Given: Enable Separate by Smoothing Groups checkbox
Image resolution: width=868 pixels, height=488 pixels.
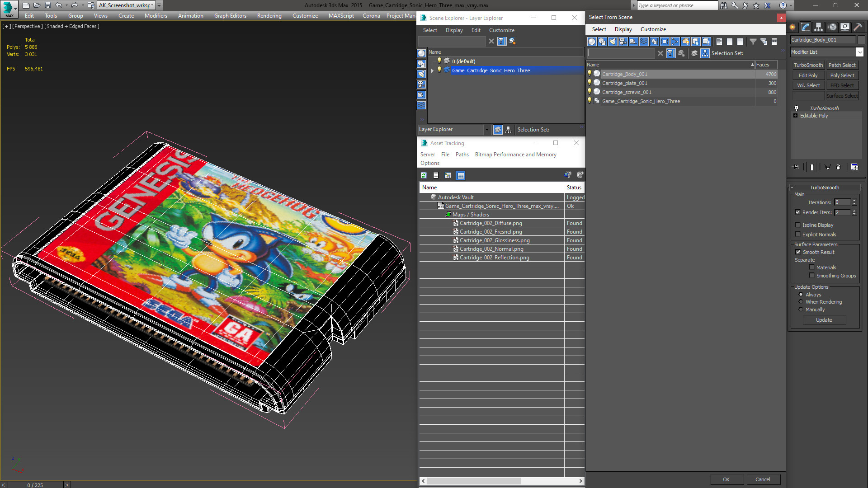Looking at the screenshot, I should (x=811, y=276).
